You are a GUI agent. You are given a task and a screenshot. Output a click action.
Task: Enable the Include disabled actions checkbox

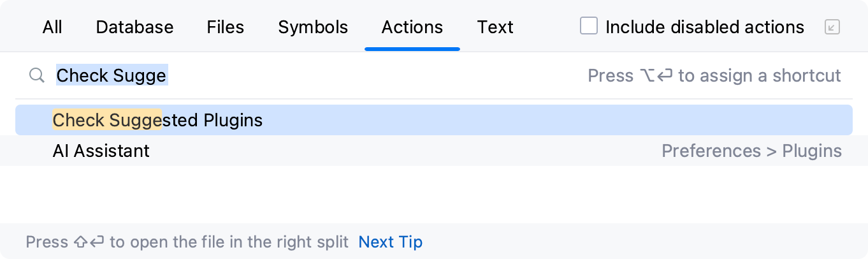(589, 27)
